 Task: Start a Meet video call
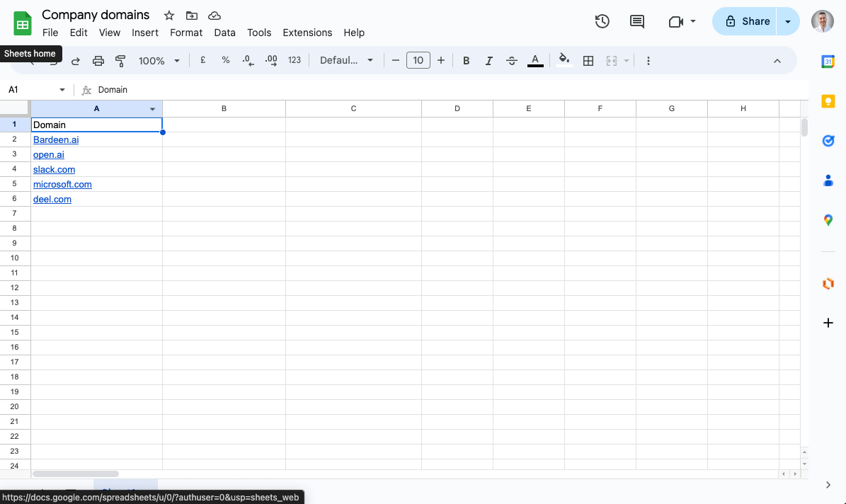pos(675,21)
